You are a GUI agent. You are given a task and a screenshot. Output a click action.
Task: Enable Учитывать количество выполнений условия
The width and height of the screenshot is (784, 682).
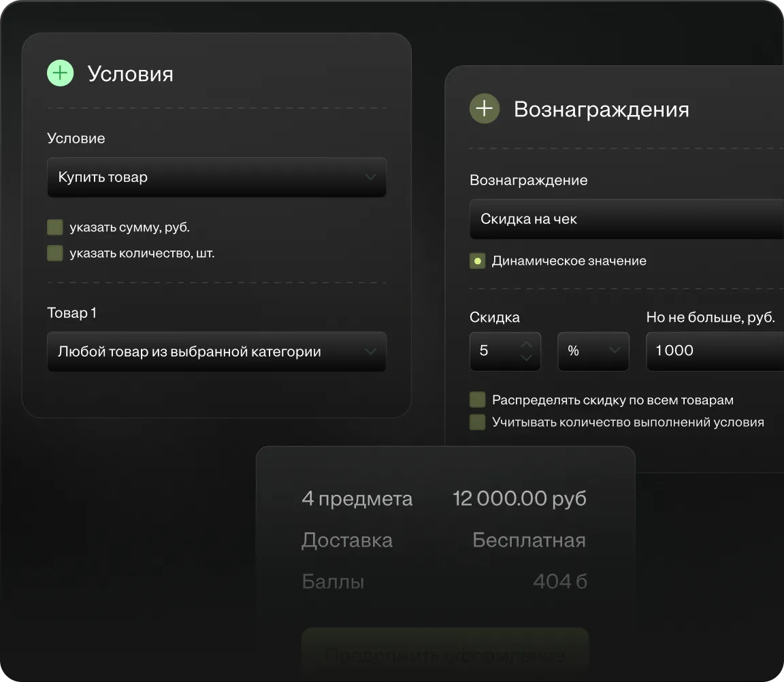pyautogui.click(x=478, y=422)
